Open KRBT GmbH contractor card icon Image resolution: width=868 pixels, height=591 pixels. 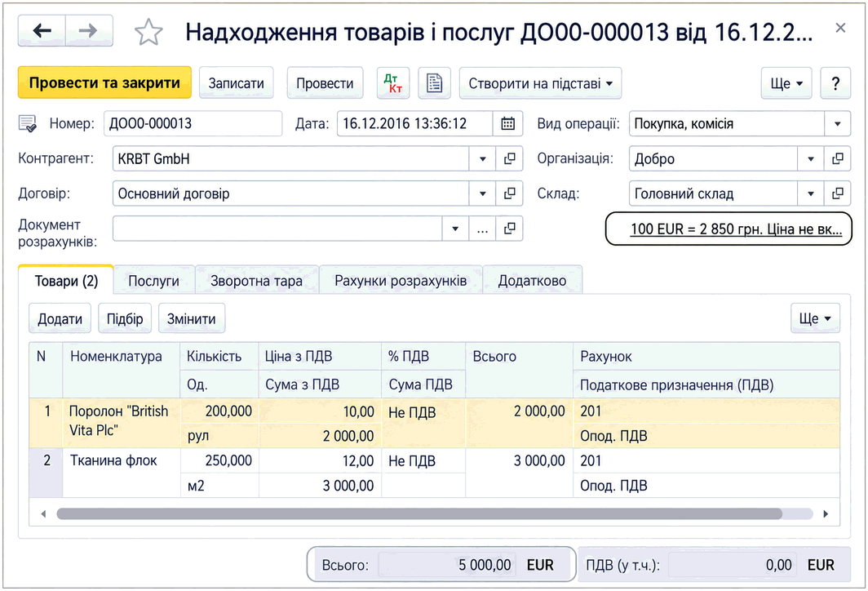tap(509, 159)
